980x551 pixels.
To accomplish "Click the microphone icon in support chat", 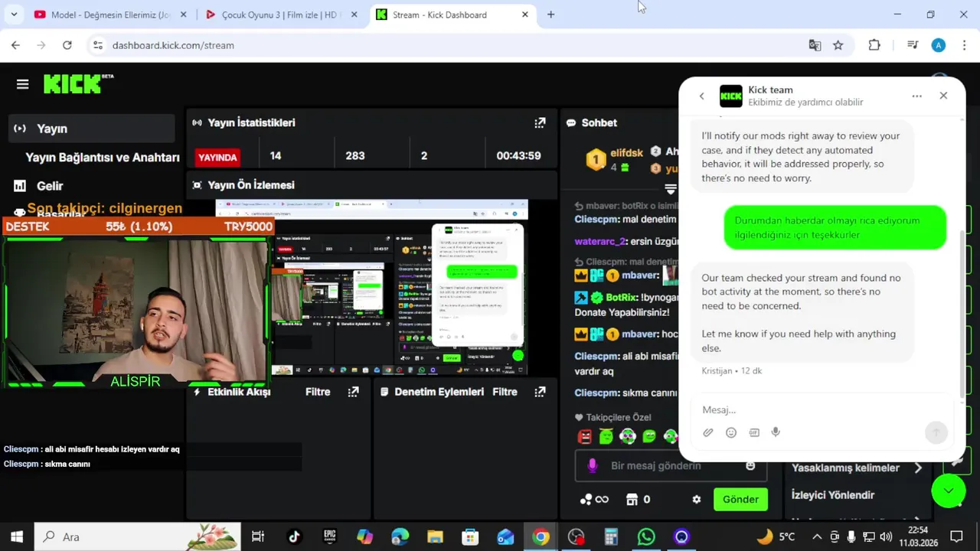I will pos(776,432).
